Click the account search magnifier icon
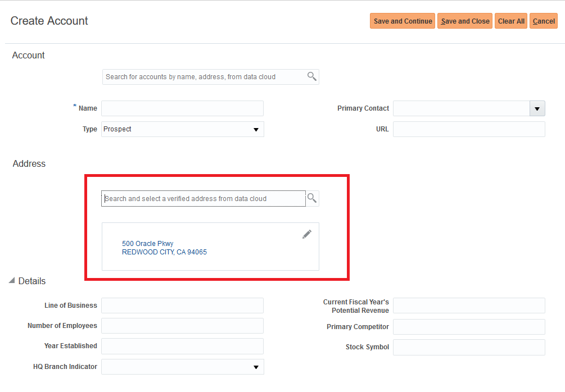 312,76
